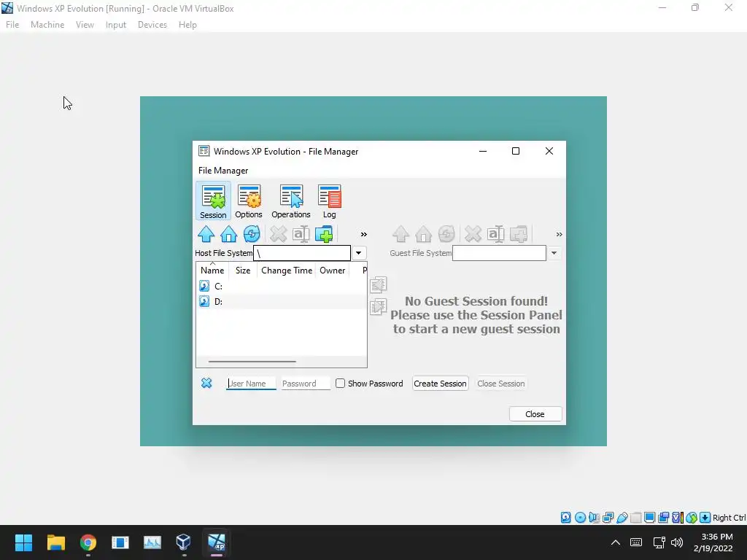Close the session panel with X icon
Screen dimensions: 747x560
click(206, 383)
